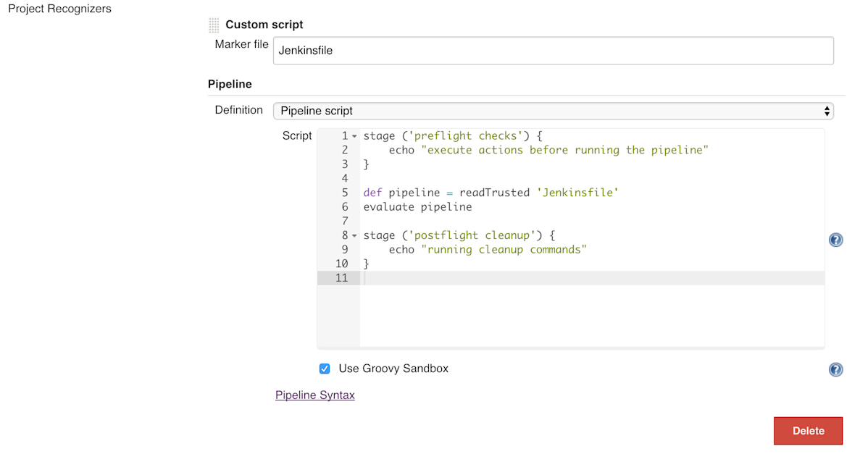868x454 pixels.
Task: Delete this Custom script recognizer
Action: coord(808,430)
